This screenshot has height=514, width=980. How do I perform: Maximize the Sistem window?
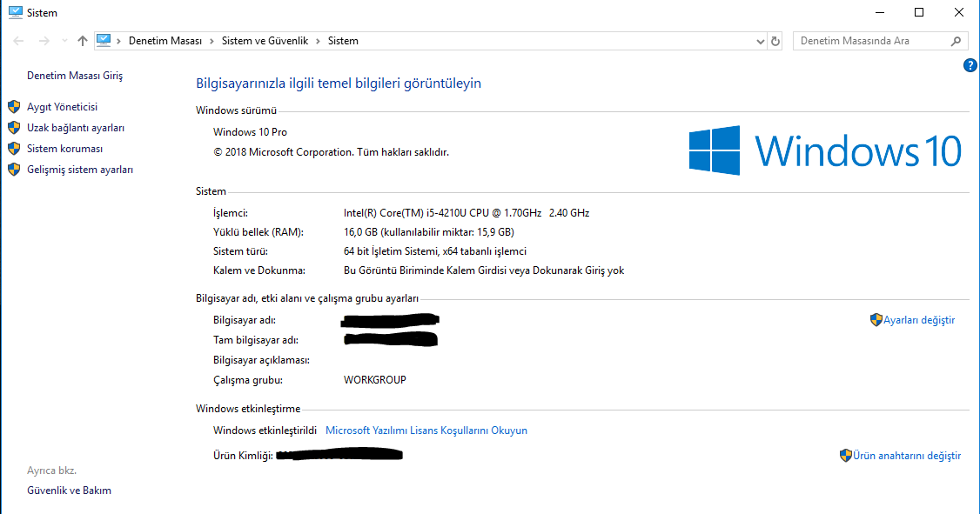coord(919,12)
